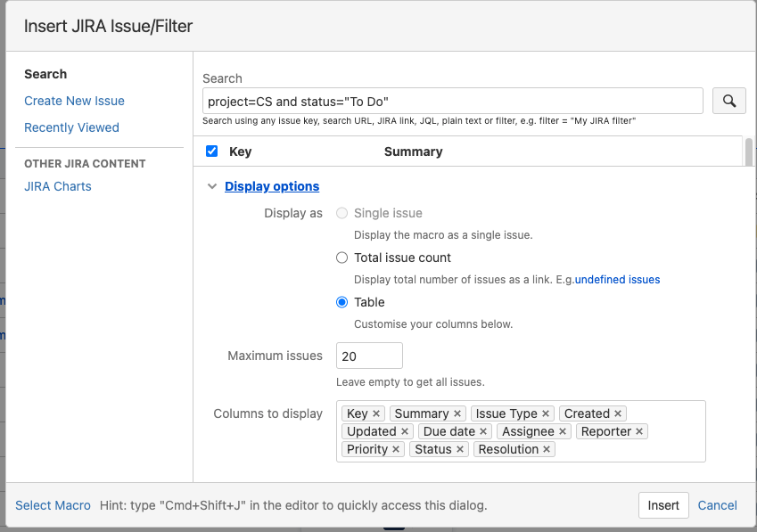The height and width of the screenshot is (532, 757).
Task: Toggle the select-all checkbox beside Key
Action: 211,151
